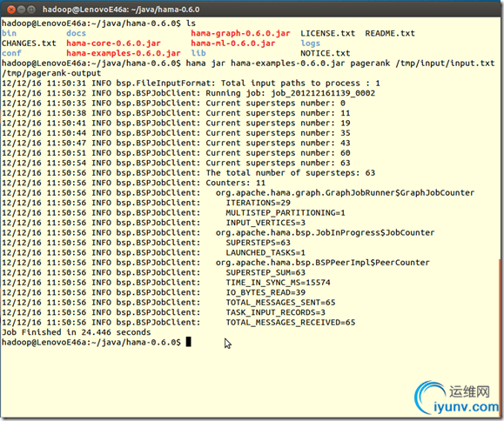Image resolution: width=504 pixels, height=421 pixels.
Task: Close the terminal window with red button
Action: tap(11, 10)
